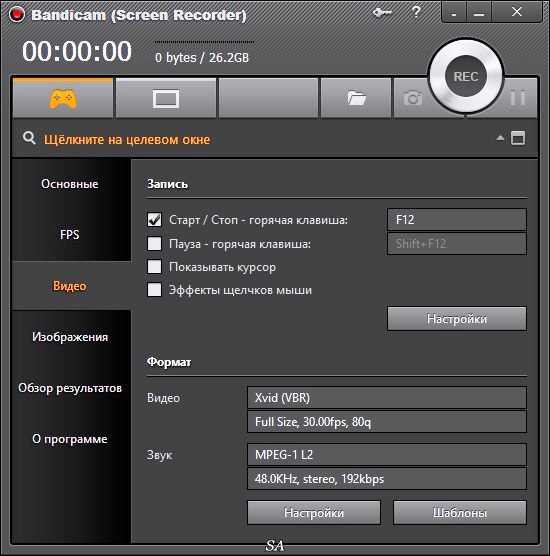Start recording with the REC button
This screenshot has width=550, height=556.
466,76
